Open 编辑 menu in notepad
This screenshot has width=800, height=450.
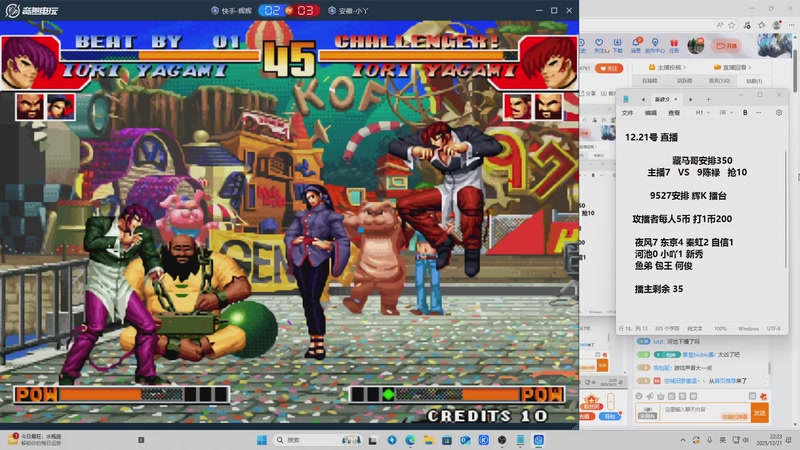click(x=651, y=113)
